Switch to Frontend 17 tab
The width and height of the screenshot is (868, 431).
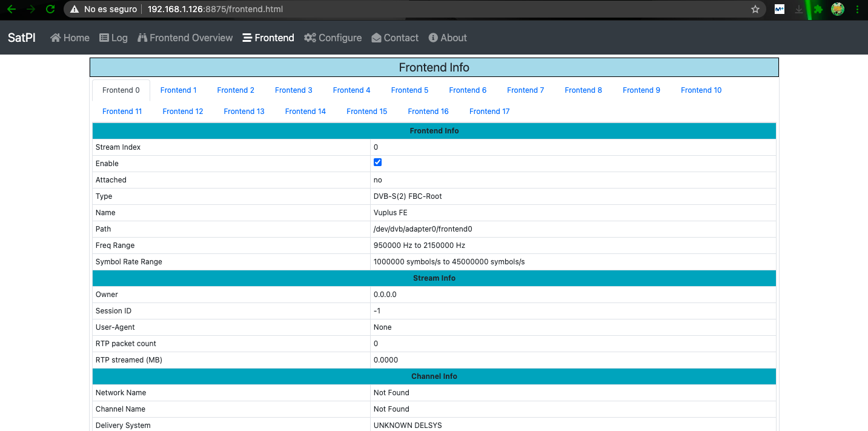[x=489, y=112]
